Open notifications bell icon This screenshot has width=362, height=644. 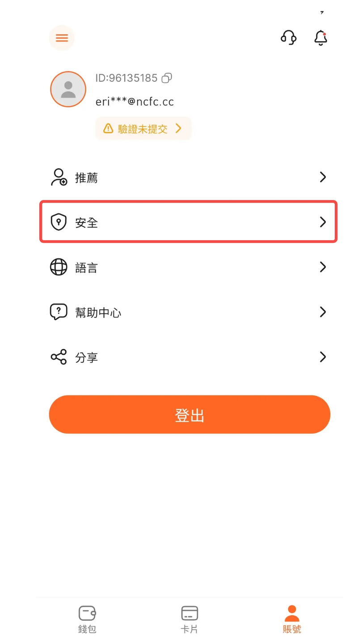[321, 38]
